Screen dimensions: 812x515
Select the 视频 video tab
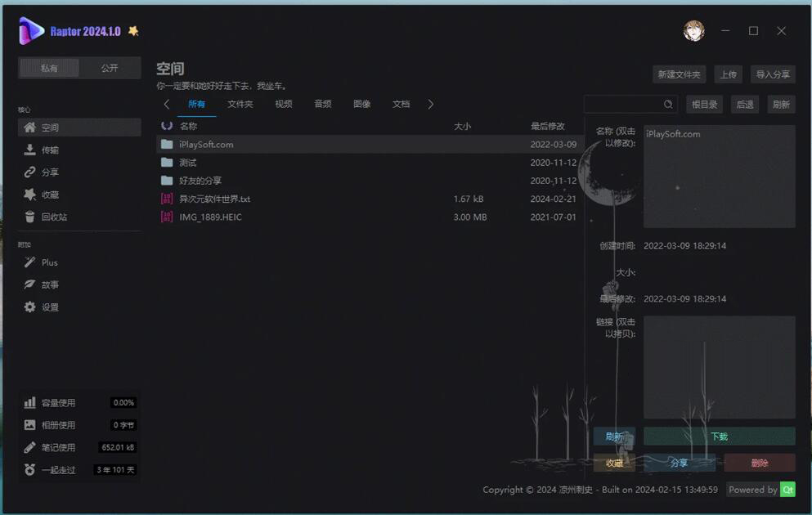pos(283,104)
